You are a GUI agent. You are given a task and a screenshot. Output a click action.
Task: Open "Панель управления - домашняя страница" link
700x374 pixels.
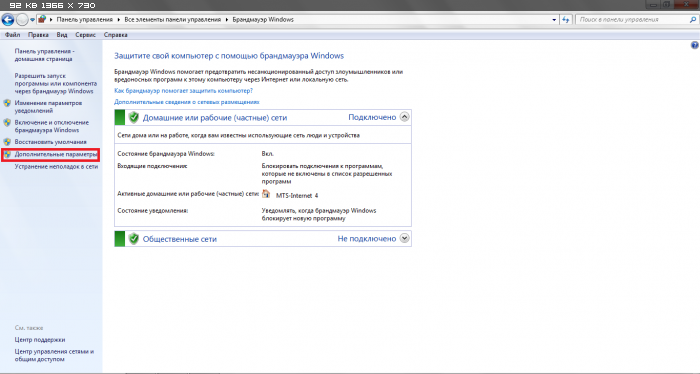[x=44, y=55]
